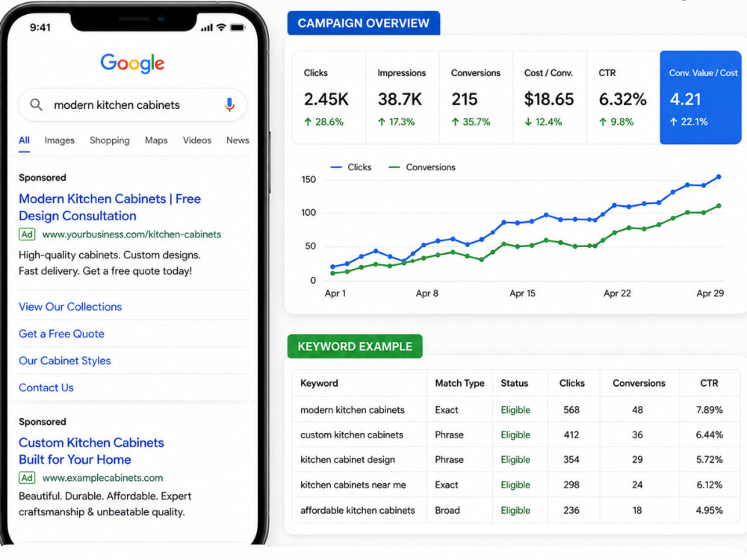Open the Modern Kitchen Cabinets ad headline

click(x=110, y=207)
